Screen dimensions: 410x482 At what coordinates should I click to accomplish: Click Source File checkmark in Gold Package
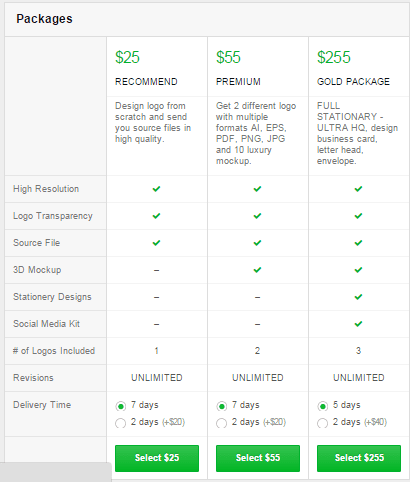point(358,243)
